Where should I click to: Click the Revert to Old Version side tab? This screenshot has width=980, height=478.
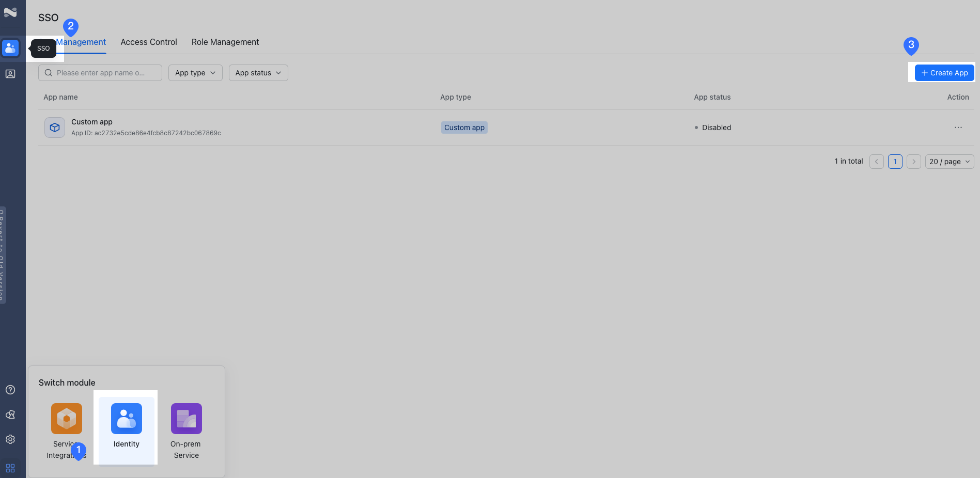pos(3,255)
